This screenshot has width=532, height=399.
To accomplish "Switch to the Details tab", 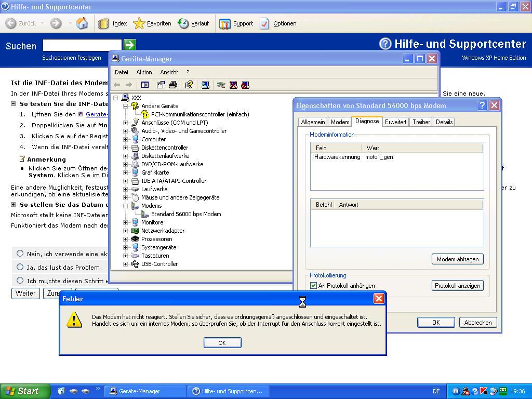I will tap(444, 122).
